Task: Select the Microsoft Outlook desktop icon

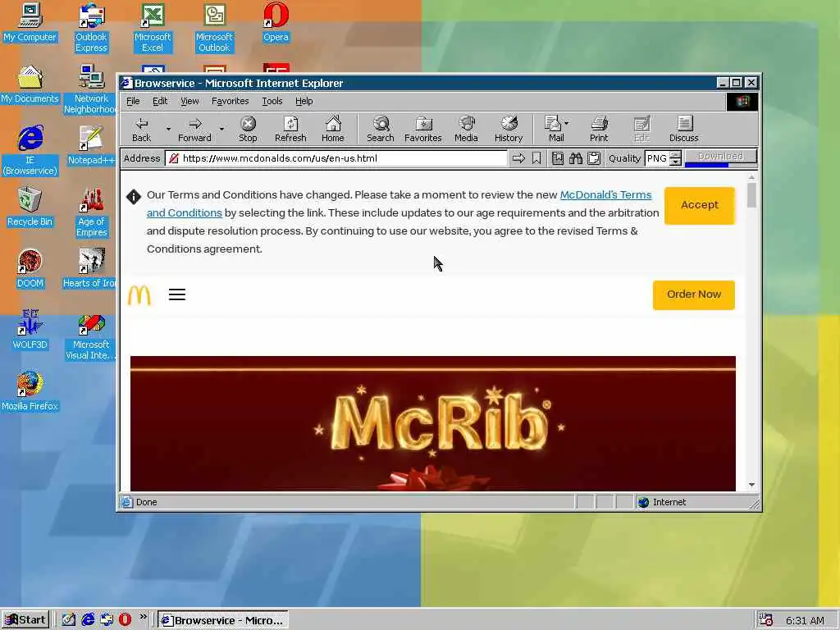Action: coord(214,28)
